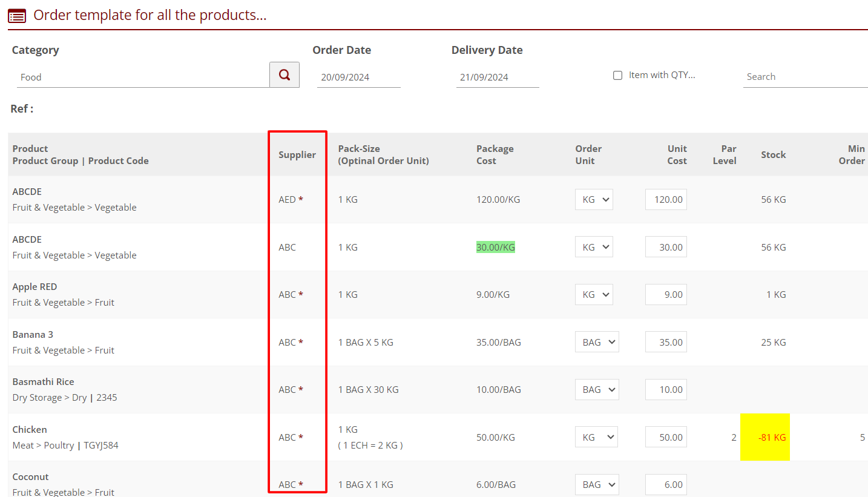
Task: Open Order Unit dropdown for Coconut
Action: click(596, 484)
